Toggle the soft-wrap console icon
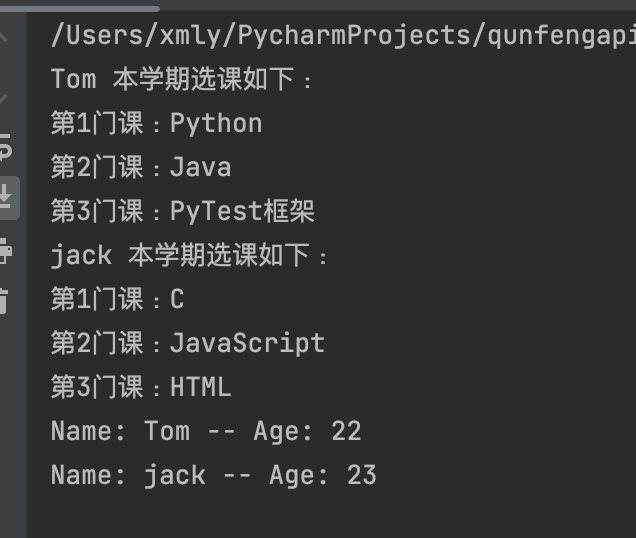The image size is (636, 538). point(6,147)
